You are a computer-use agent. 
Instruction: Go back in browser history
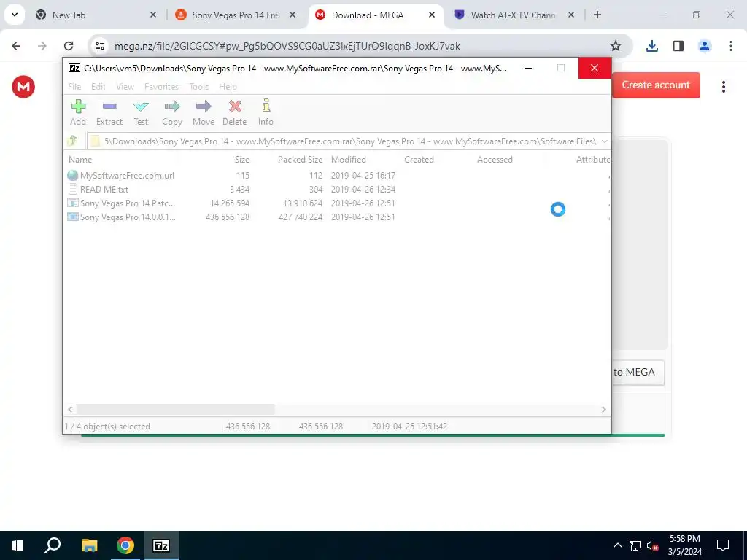[x=16, y=46]
